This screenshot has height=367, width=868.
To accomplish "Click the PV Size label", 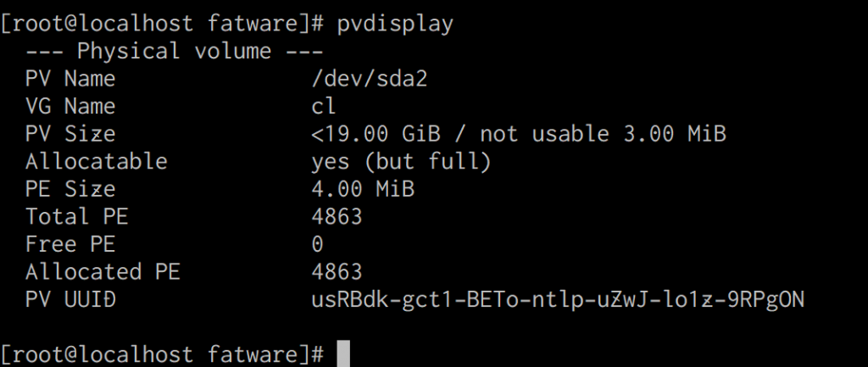I will pyautogui.click(x=70, y=134).
